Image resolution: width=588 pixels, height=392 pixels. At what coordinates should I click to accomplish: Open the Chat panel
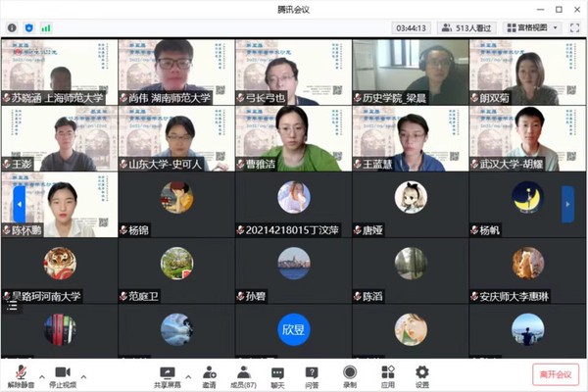tap(277, 373)
